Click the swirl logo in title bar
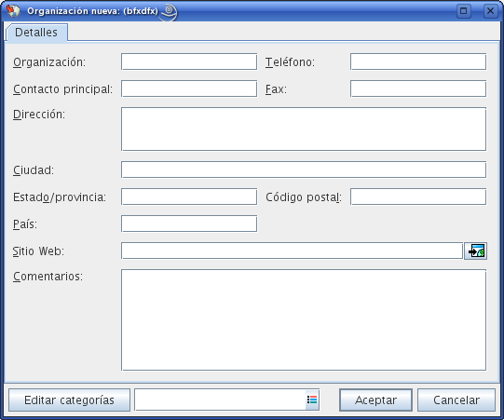Image resolution: width=504 pixels, height=420 pixels. click(169, 12)
